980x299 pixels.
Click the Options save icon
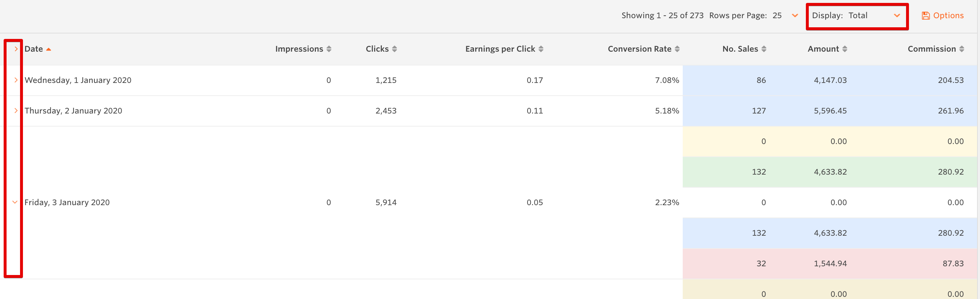(x=925, y=16)
